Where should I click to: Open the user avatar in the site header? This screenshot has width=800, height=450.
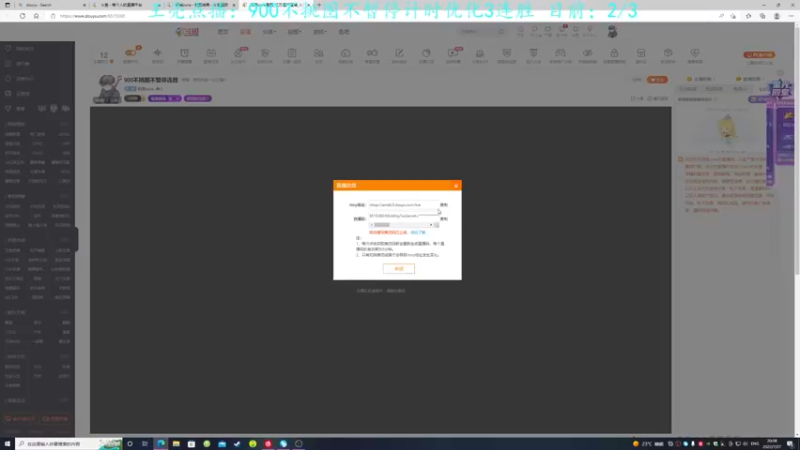pyautogui.click(x=612, y=32)
